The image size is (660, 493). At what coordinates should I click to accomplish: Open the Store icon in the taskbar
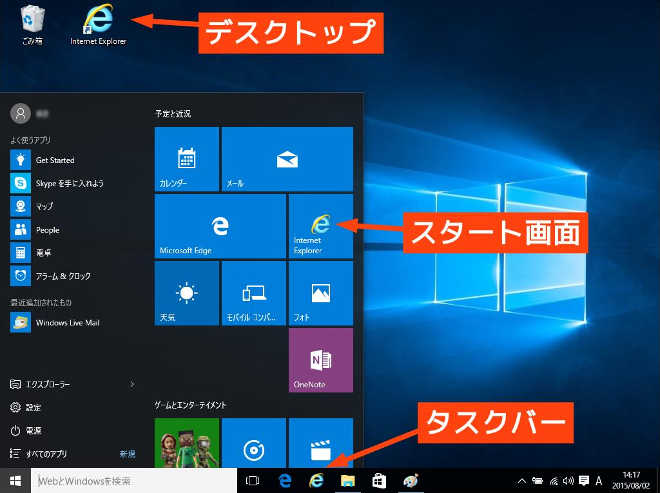(379, 481)
